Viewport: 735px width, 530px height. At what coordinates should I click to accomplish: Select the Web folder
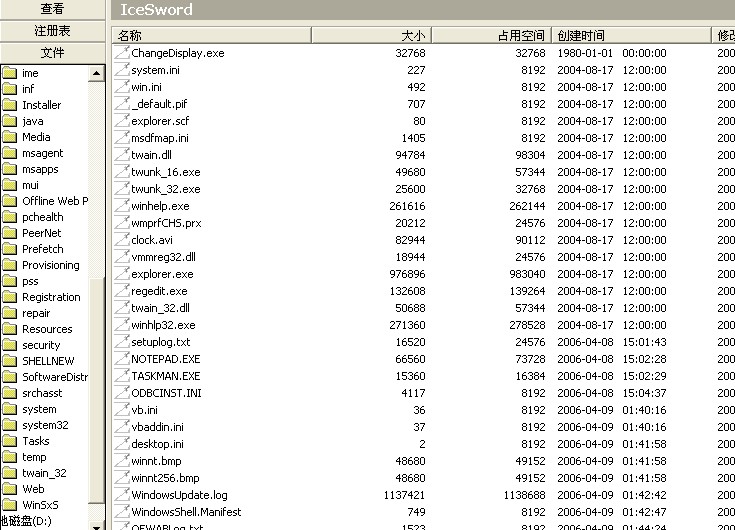click(x=33, y=489)
